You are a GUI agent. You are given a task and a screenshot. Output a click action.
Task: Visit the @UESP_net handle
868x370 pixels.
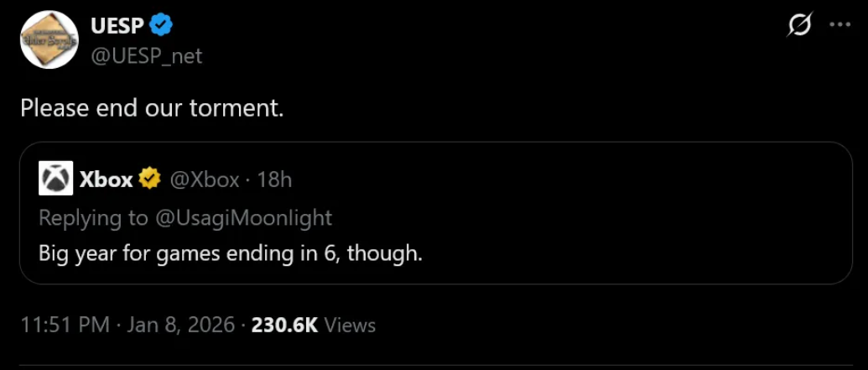(146, 55)
